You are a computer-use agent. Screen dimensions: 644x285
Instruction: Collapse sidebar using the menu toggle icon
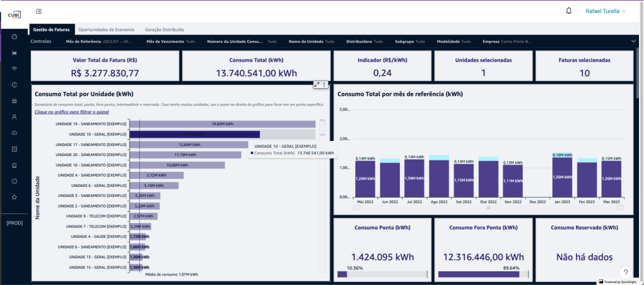(x=38, y=11)
